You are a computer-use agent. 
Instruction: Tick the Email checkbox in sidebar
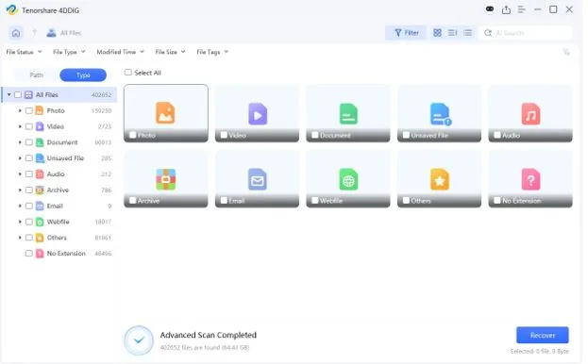29,206
